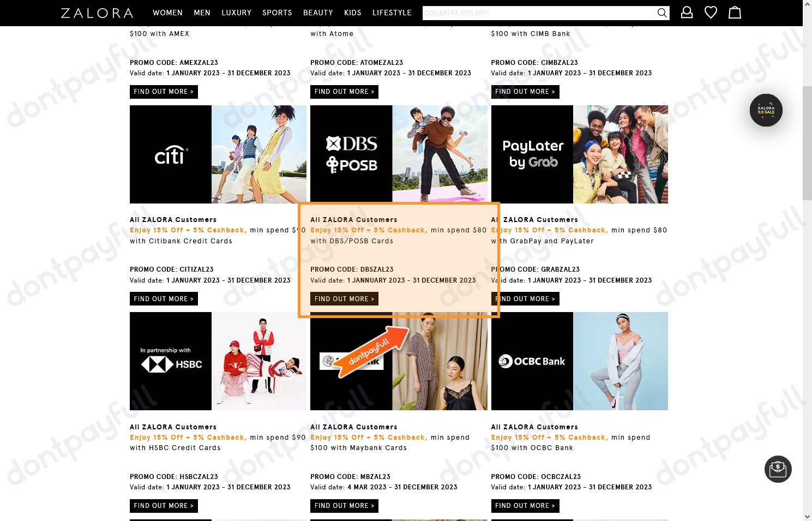Open the SPORTS menu

coord(277,13)
